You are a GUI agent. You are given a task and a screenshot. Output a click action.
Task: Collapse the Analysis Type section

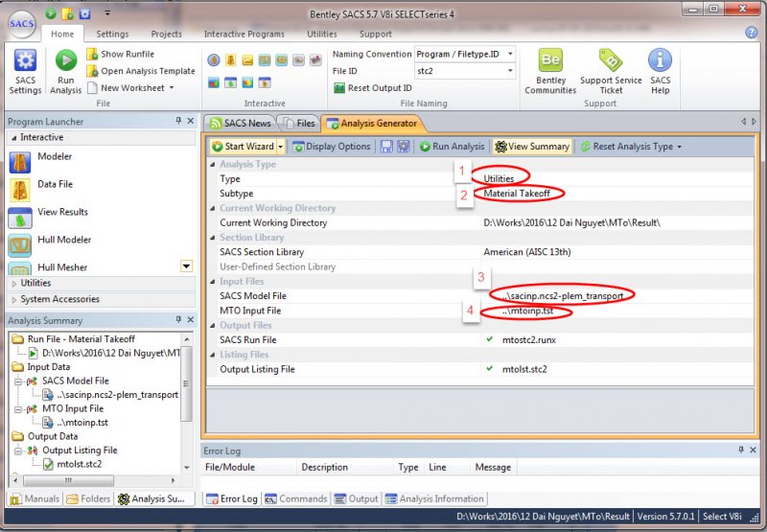(x=212, y=165)
